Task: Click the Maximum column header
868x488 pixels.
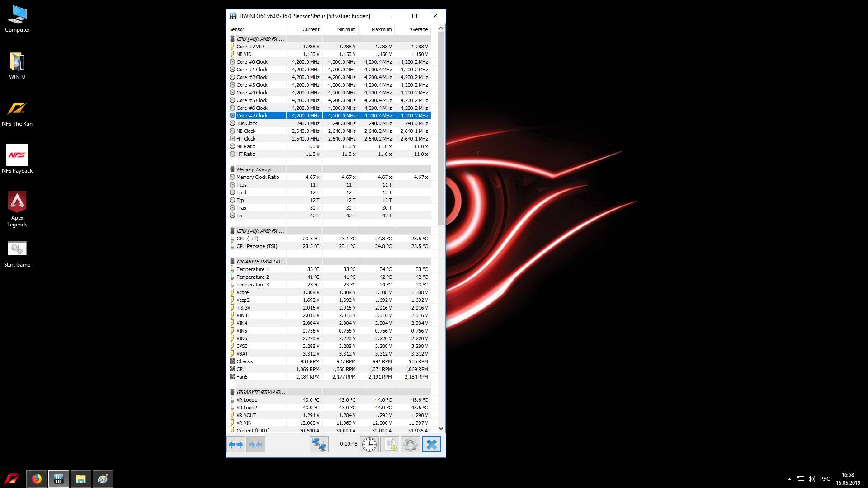Action: (x=381, y=29)
